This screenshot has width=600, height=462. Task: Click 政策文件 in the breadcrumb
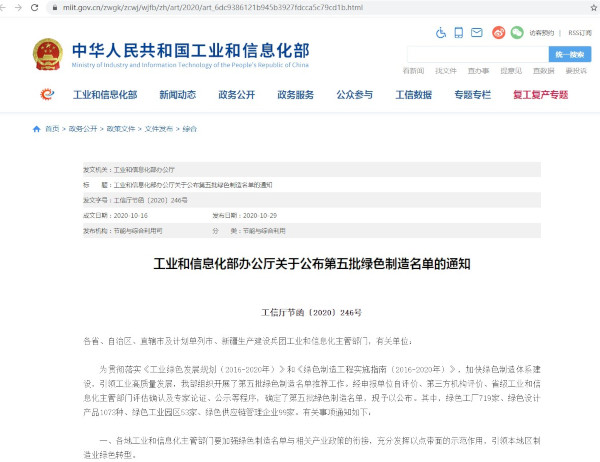coord(121,129)
